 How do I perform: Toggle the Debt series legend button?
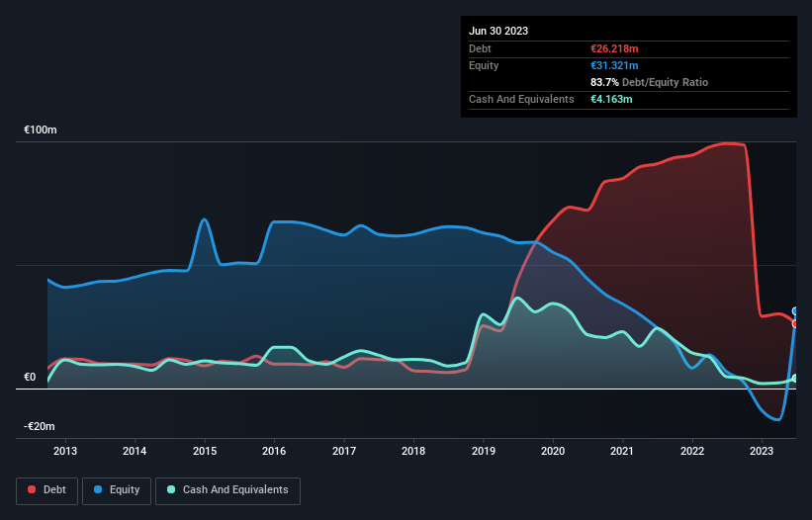47,490
